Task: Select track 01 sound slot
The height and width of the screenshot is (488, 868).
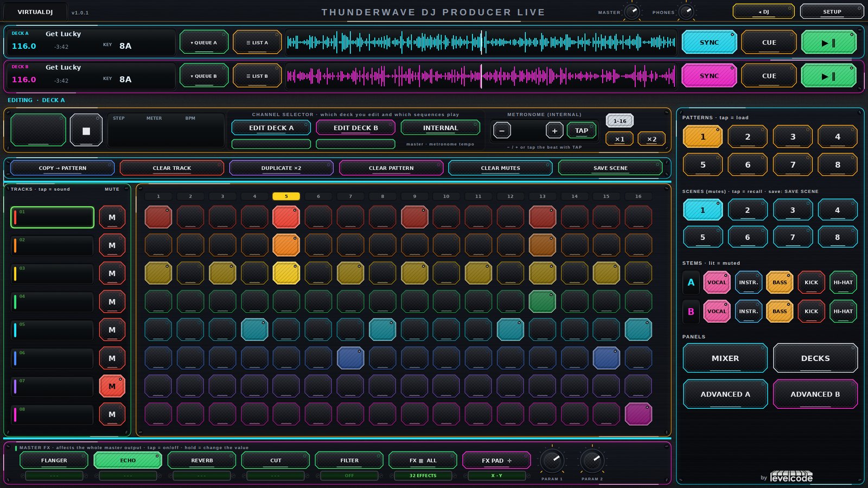Action: tap(53, 217)
